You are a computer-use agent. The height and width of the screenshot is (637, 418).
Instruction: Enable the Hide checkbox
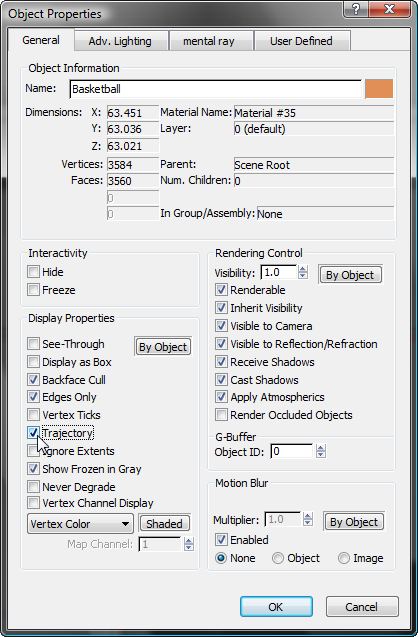[x=33, y=271]
